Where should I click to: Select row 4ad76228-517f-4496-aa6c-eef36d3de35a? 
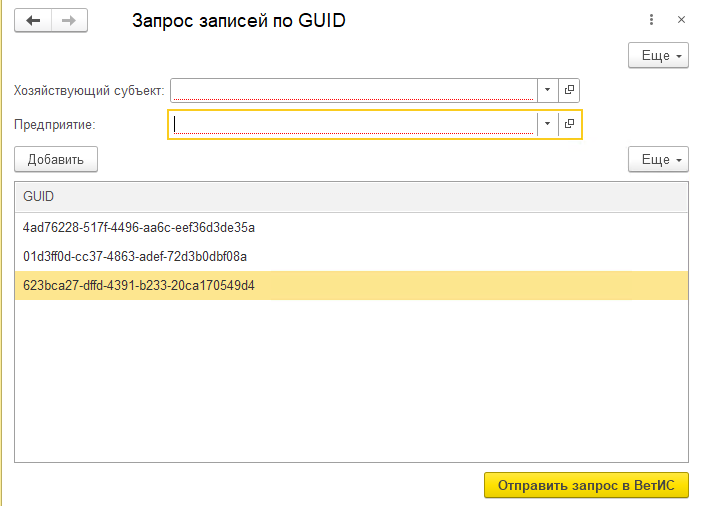click(x=139, y=227)
